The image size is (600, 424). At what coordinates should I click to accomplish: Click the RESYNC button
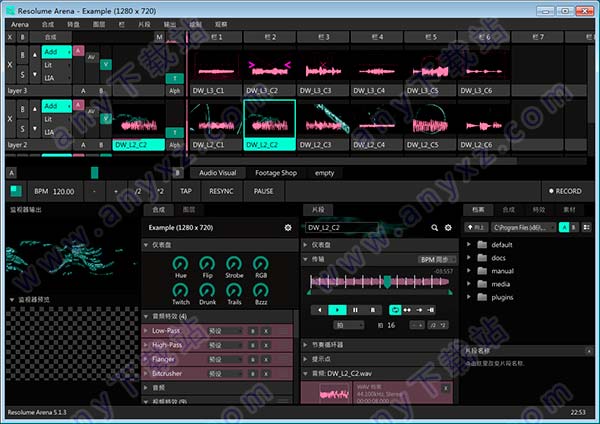pos(221,191)
